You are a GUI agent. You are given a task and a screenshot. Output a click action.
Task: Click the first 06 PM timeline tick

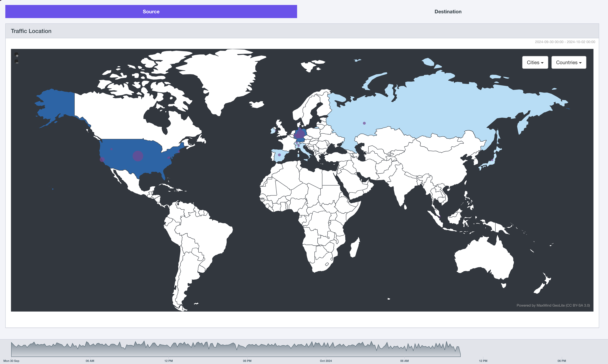pyautogui.click(x=247, y=361)
